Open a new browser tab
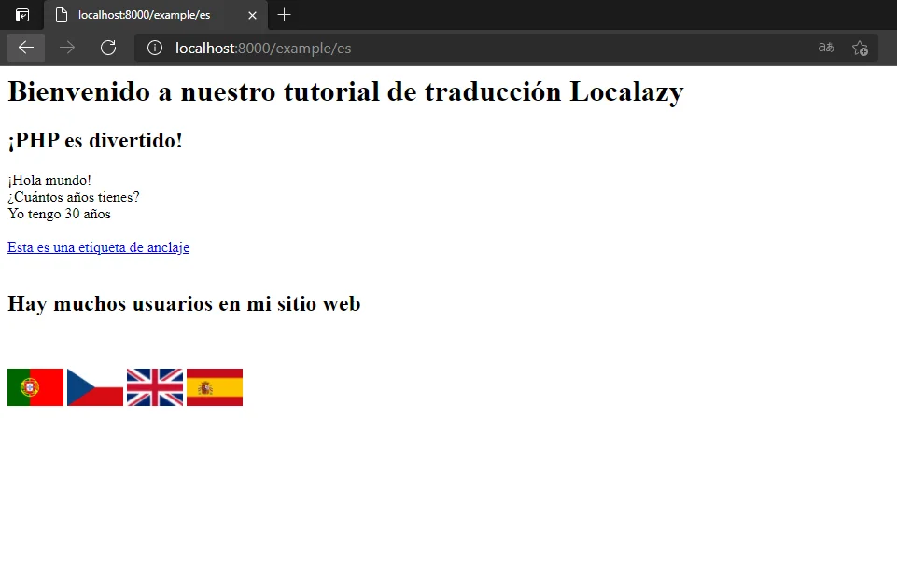This screenshot has width=897, height=588. coord(284,15)
